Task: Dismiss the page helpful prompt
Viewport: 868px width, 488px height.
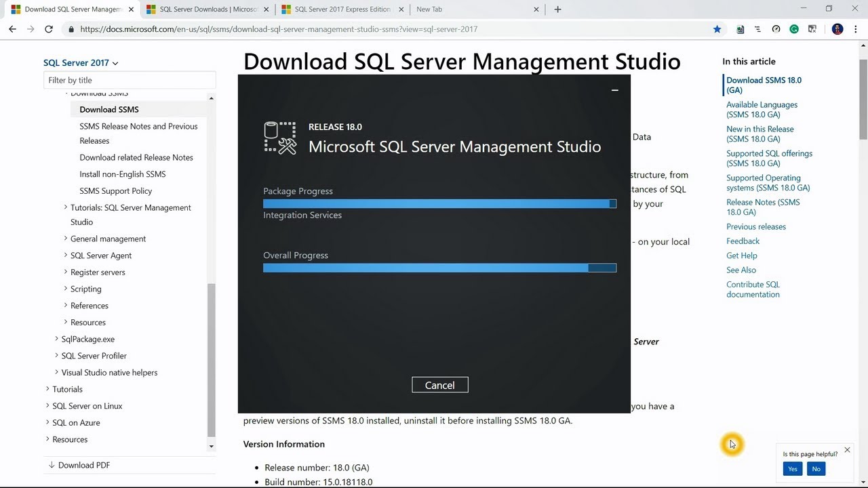Action: tap(847, 450)
